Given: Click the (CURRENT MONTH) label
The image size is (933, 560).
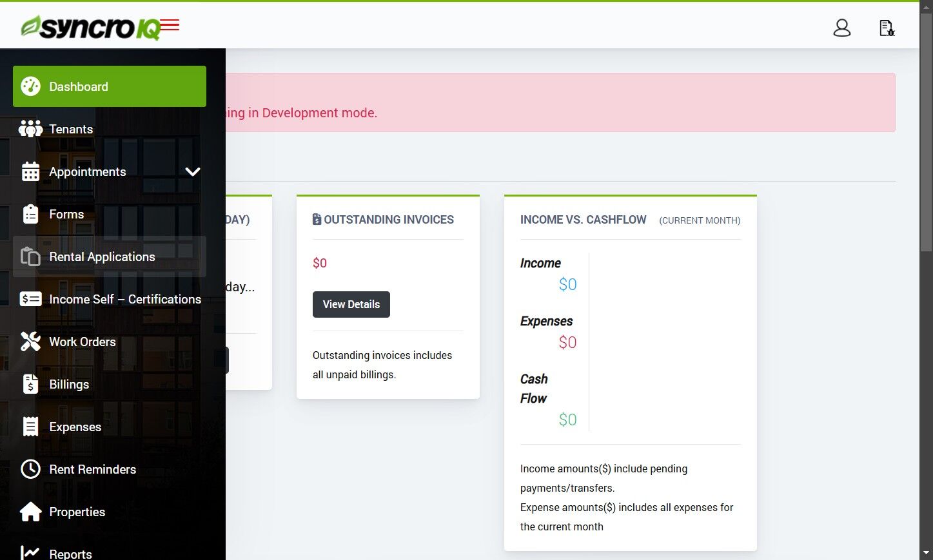Looking at the screenshot, I should pos(700,220).
